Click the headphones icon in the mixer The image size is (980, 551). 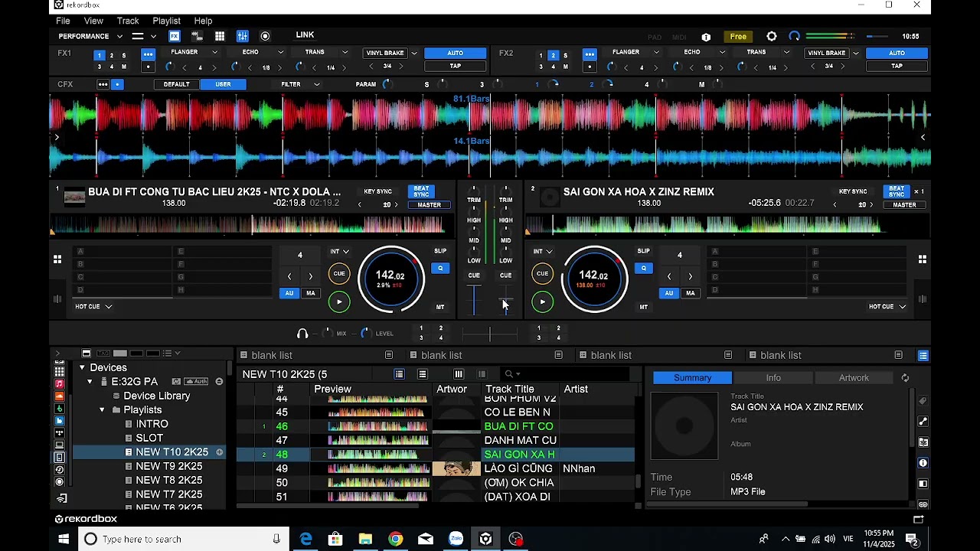(x=302, y=334)
